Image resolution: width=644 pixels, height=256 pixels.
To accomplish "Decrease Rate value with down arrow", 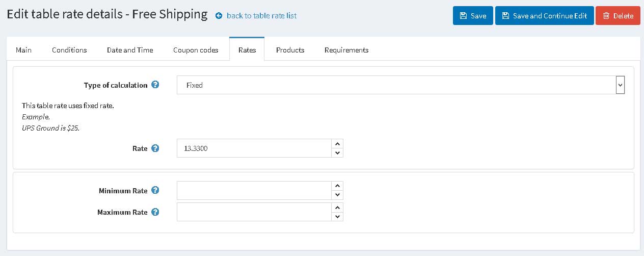I will [337, 153].
